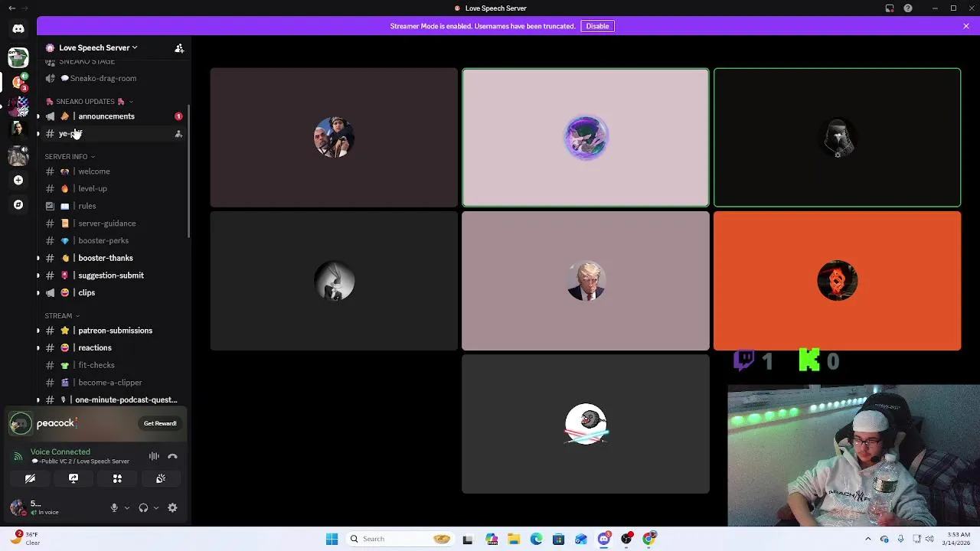This screenshot has width=980, height=551.
Task: Open the become-a-clipper channel
Action: [113, 383]
